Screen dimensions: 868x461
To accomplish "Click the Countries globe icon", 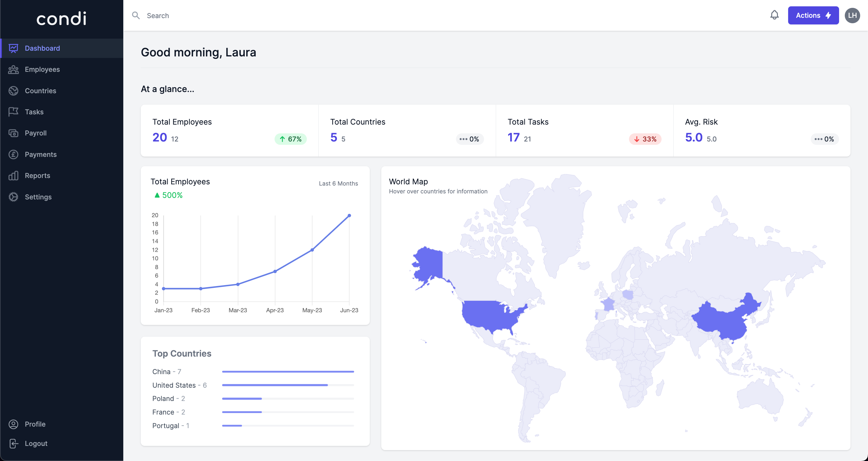I will tap(14, 91).
